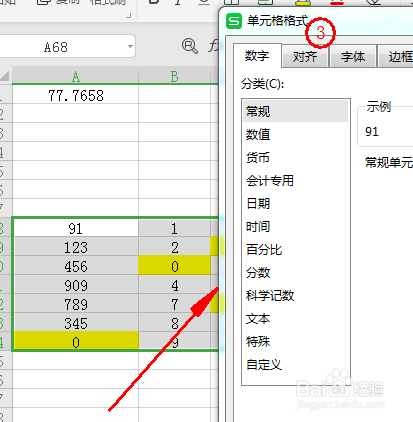Click cell containing 7 in column B

(x=174, y=304)
